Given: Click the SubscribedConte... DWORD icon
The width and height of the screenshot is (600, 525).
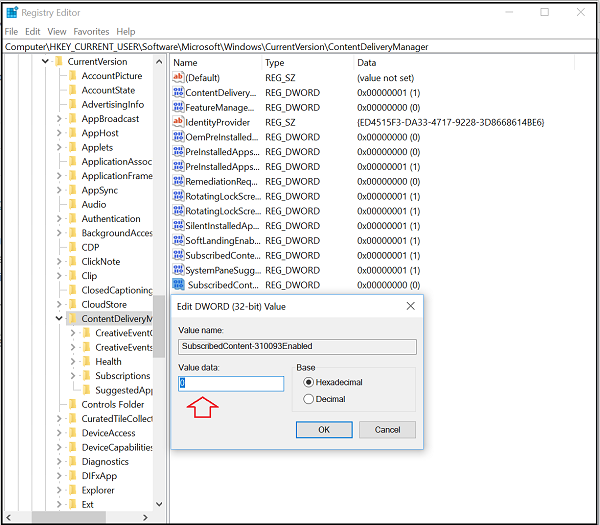Looking at the screenshot, I should coord(178,255).
